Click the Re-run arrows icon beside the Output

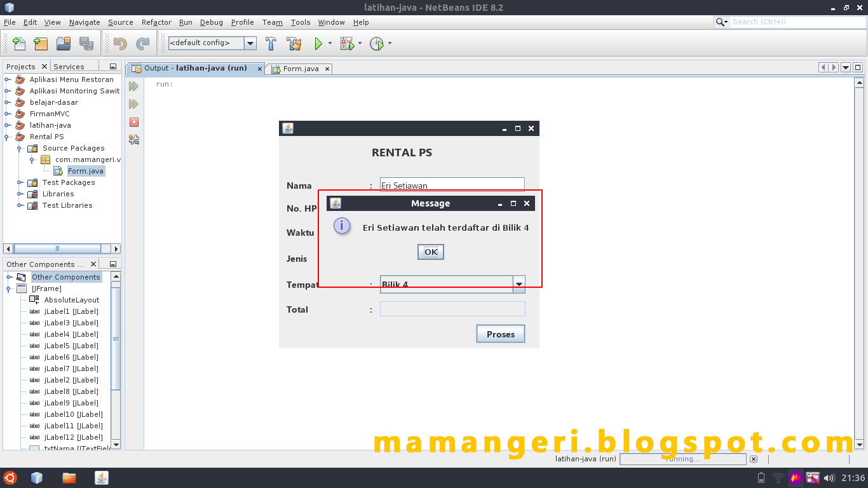[133, 86]
